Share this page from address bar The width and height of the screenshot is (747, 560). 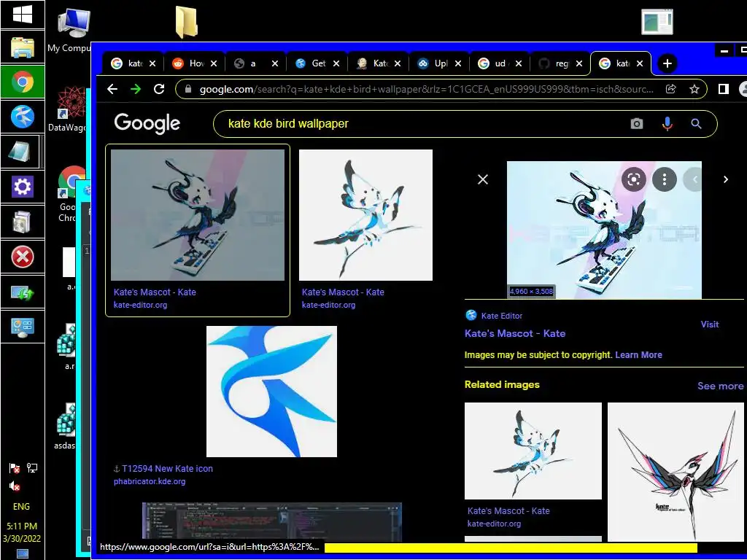point(671,89)
